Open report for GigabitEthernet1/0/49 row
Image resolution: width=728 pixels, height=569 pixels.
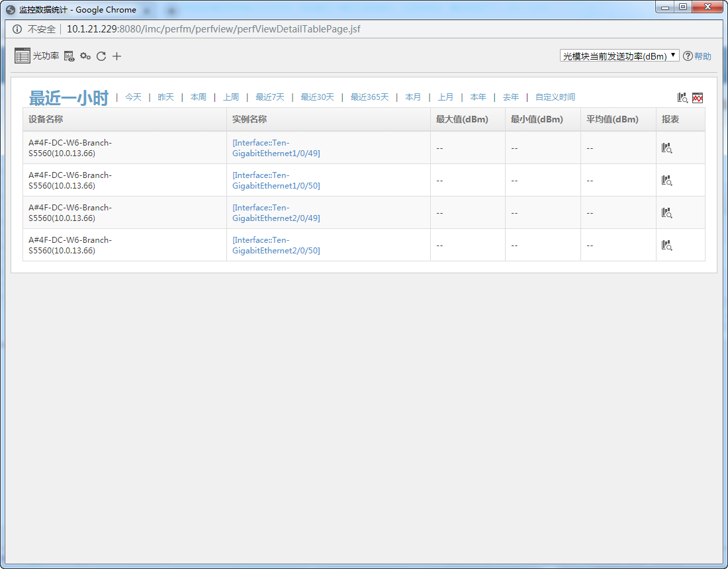(666, 148)
